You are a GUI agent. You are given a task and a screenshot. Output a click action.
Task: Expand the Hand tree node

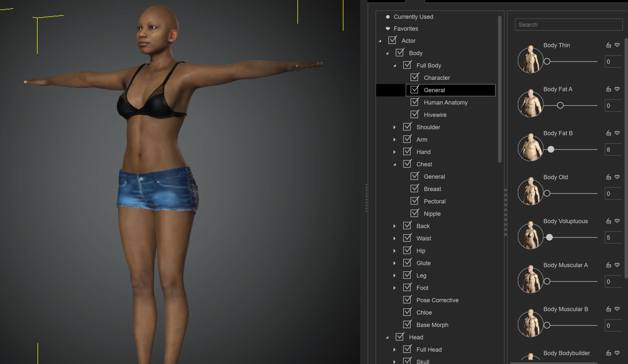click(394, 152)
